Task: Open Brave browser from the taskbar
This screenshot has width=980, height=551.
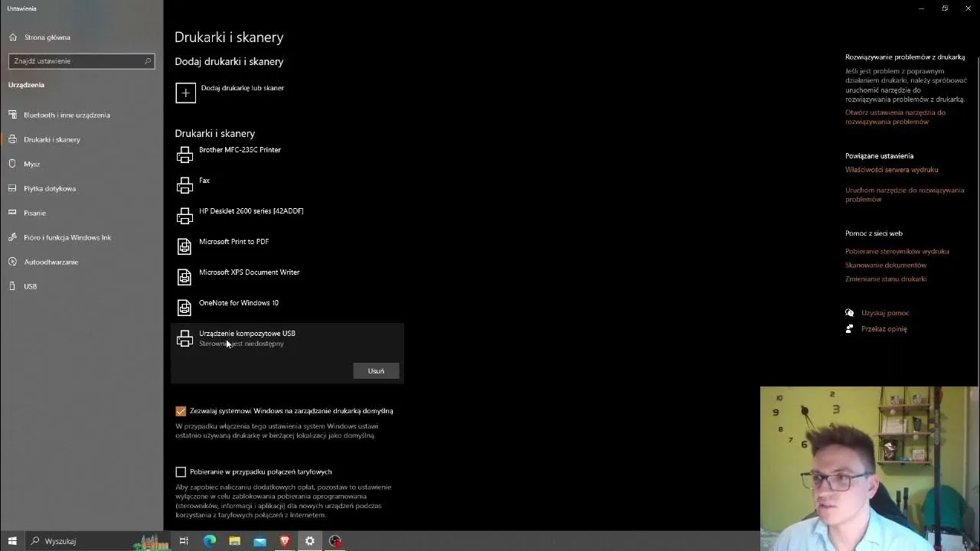Action: pyautogui.click(x=284, y=541)
